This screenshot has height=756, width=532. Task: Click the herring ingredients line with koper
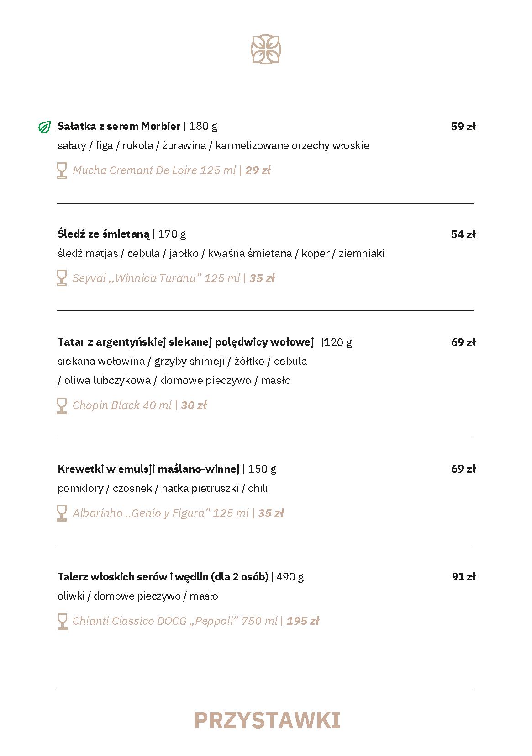click(x=221, y=253)
